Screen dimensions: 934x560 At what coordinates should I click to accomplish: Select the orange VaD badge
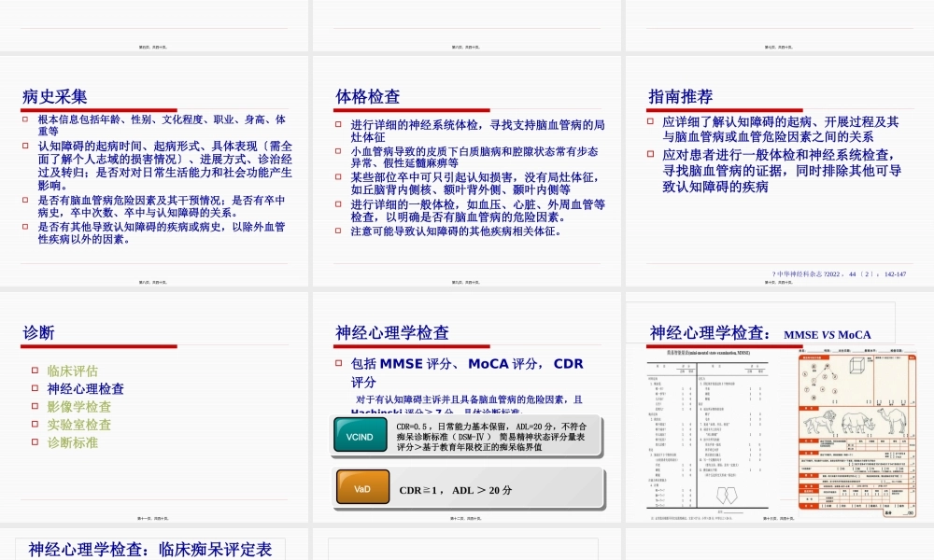362,488
